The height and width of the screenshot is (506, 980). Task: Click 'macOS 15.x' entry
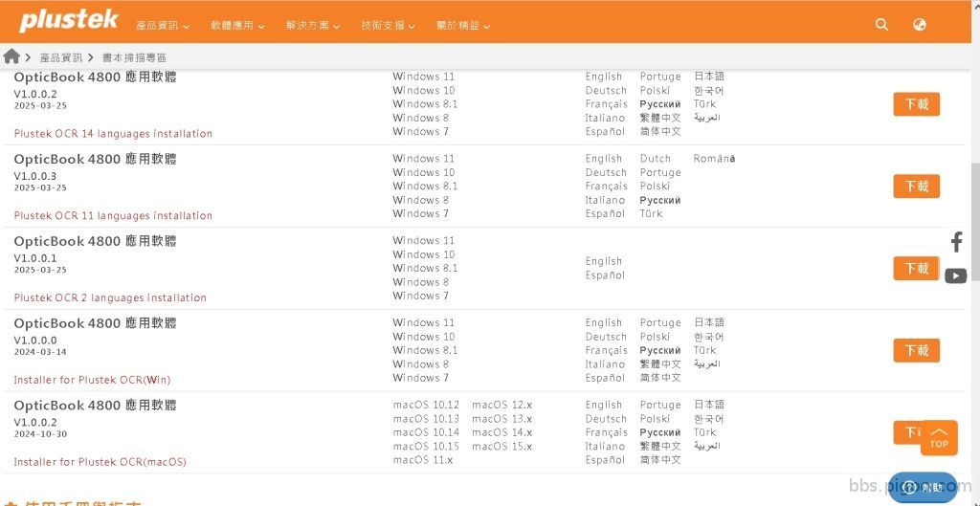[x=501, y=446]
